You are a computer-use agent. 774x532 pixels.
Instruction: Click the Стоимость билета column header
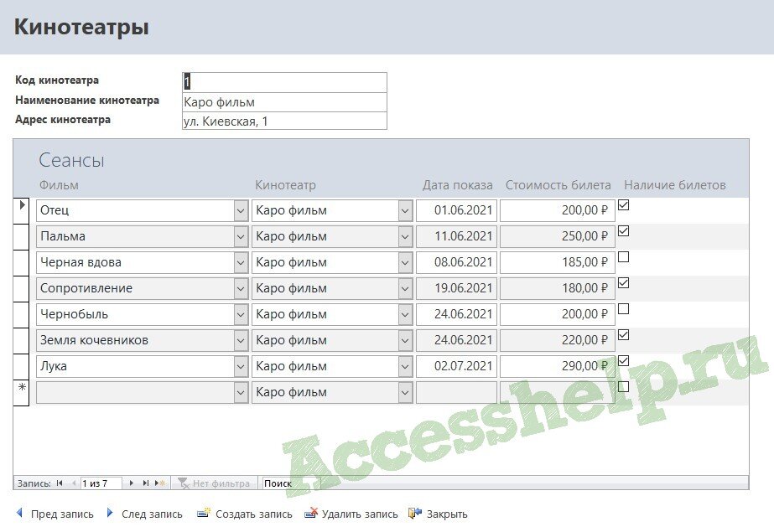(x=558, y=185)
